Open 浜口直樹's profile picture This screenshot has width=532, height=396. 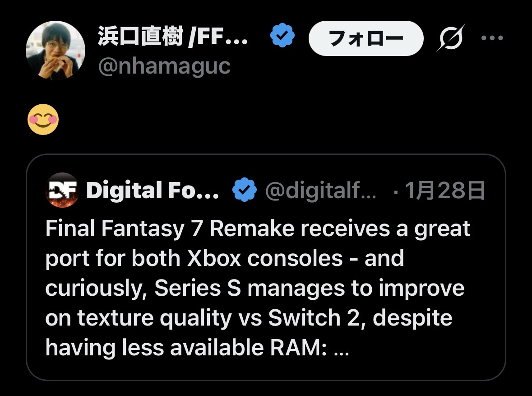(56, 50)
